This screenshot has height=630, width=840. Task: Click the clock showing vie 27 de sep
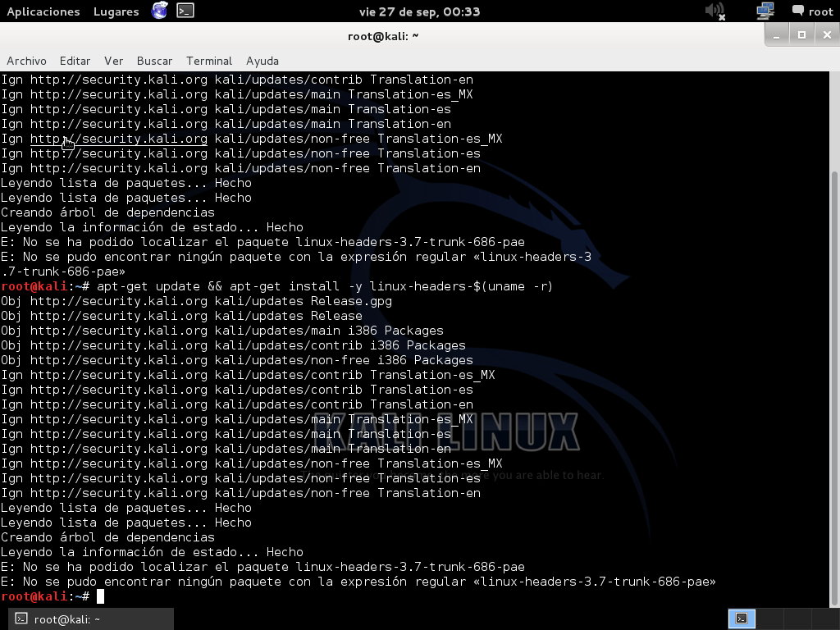(x=419, y=11)
